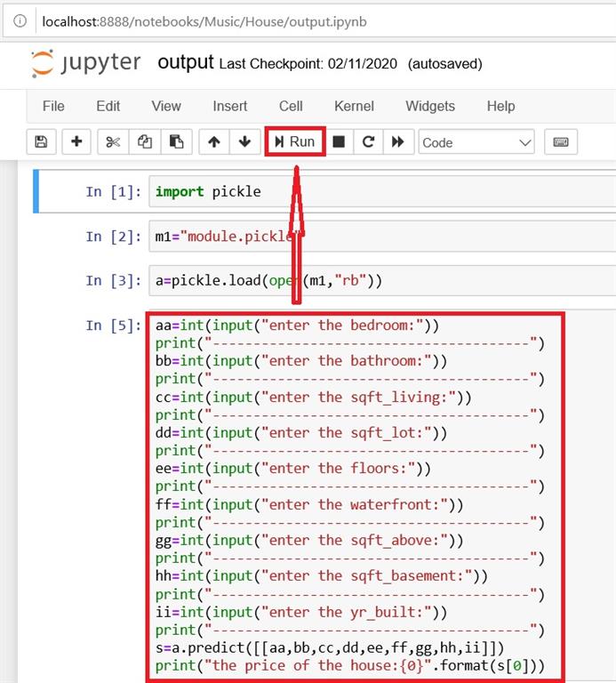The width and height of the screenshot is (616, 683).
Task: Restart kernel and run all with fast-forward icon
Action: [398, 142]
